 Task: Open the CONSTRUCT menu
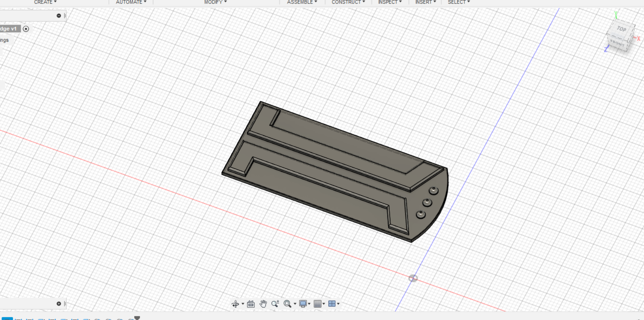pyautogui.click(x=348, y=2)
